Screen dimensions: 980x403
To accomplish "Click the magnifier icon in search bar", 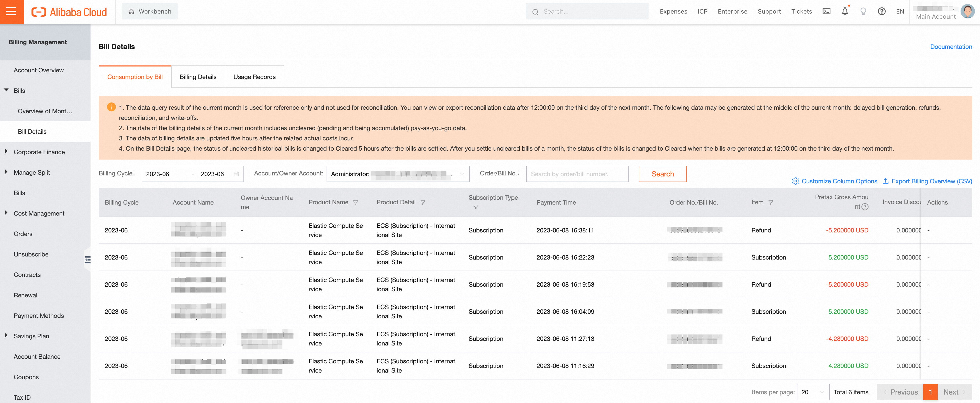I will (535, 12).
